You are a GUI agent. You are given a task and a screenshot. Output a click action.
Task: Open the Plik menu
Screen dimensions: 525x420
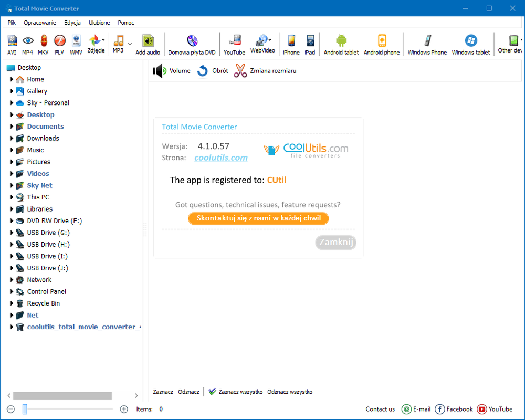point(12,23)
